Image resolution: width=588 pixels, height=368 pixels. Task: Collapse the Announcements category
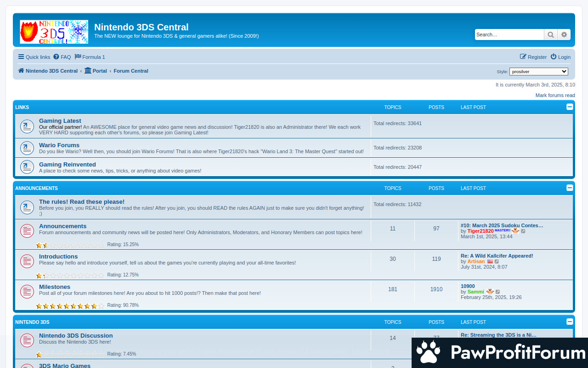(x=570, y=188)
